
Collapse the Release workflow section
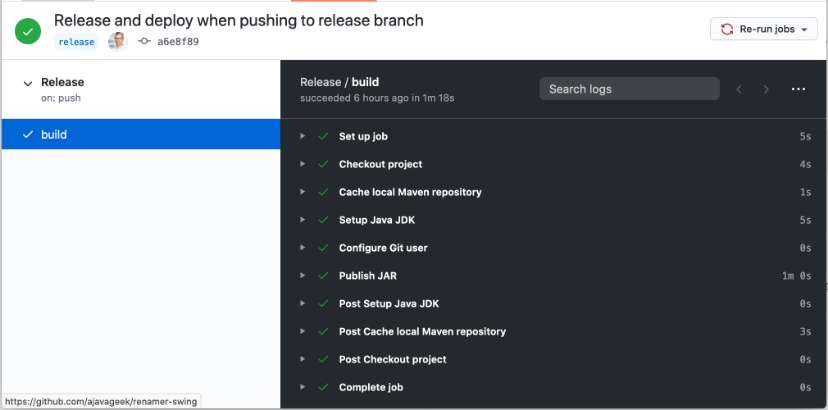[x=28, y=84]
